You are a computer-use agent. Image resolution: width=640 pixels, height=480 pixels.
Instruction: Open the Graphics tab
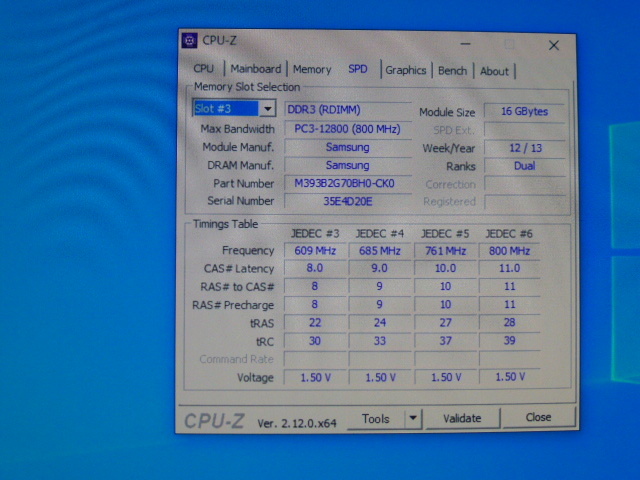405,70
